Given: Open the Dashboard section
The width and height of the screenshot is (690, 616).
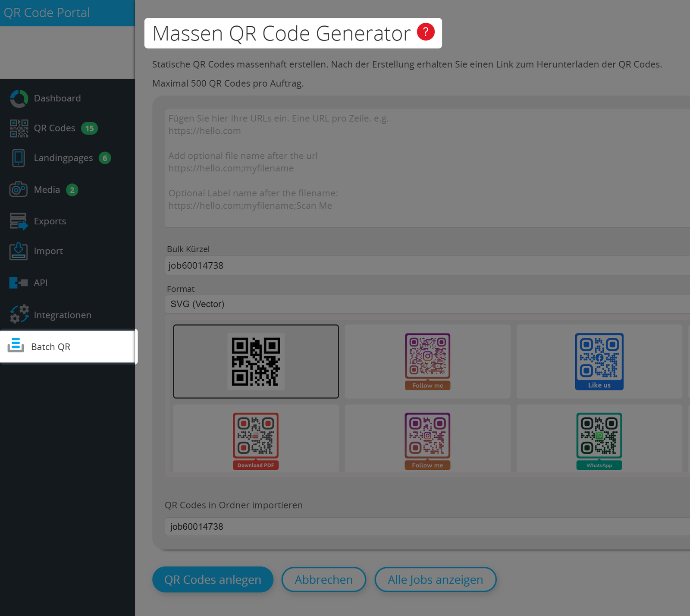Looking at the screenshot, I should point(57,98).
